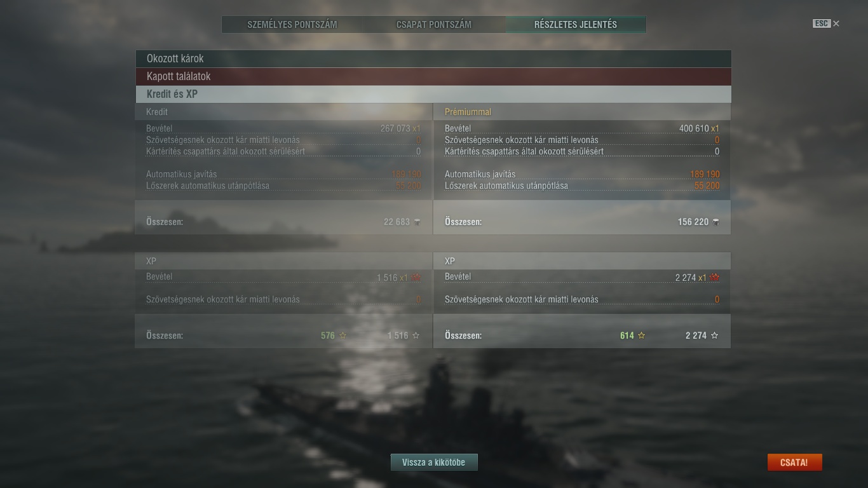868x488 pixels.
Task: Click the red star badge on standard XP Bevétel
Action: click(416, 277)
